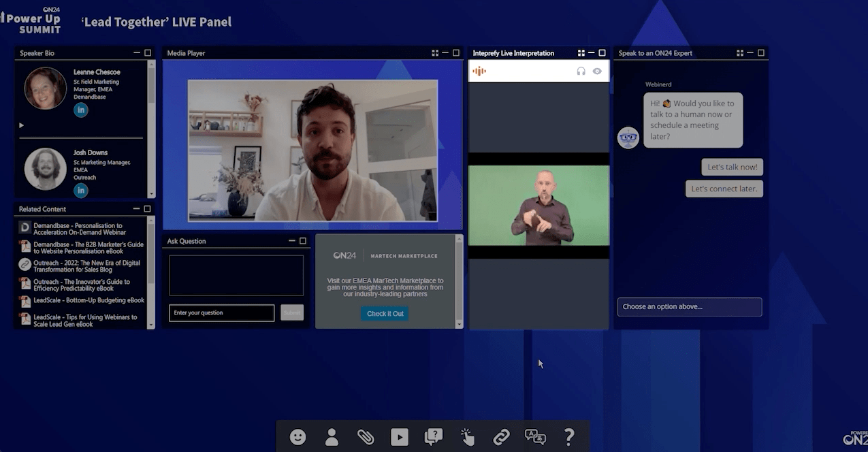Click the Q&A speech bubble icon in dock
This screenshot has height=452, width=868.
coord(434,437)
